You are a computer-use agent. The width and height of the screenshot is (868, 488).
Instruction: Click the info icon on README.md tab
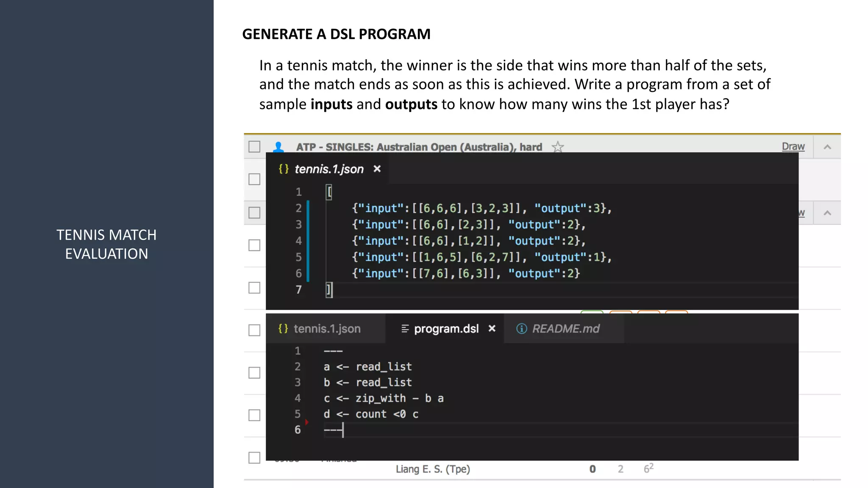(522, 329)
